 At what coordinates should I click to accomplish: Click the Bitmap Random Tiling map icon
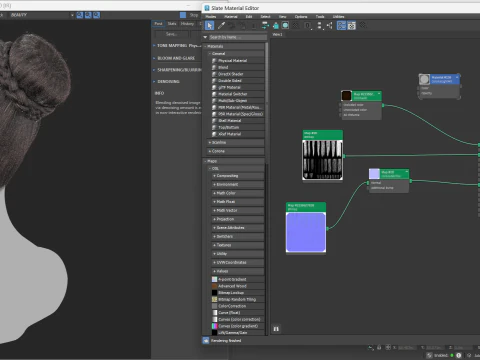[214, 299]
